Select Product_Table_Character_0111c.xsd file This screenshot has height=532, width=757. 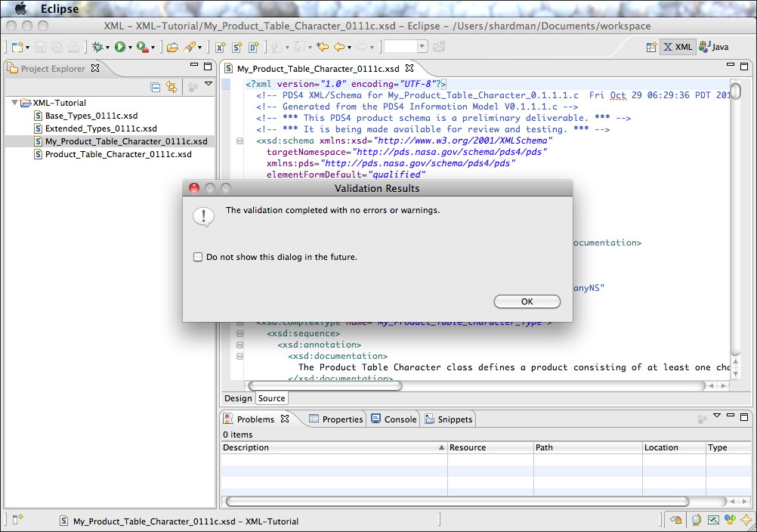point(113,154)
